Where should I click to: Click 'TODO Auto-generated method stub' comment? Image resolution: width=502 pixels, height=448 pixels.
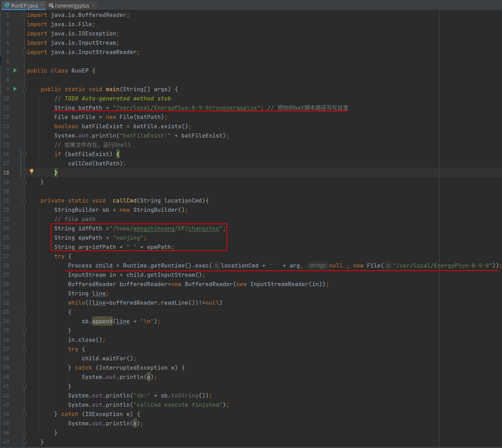coord(118,98)
